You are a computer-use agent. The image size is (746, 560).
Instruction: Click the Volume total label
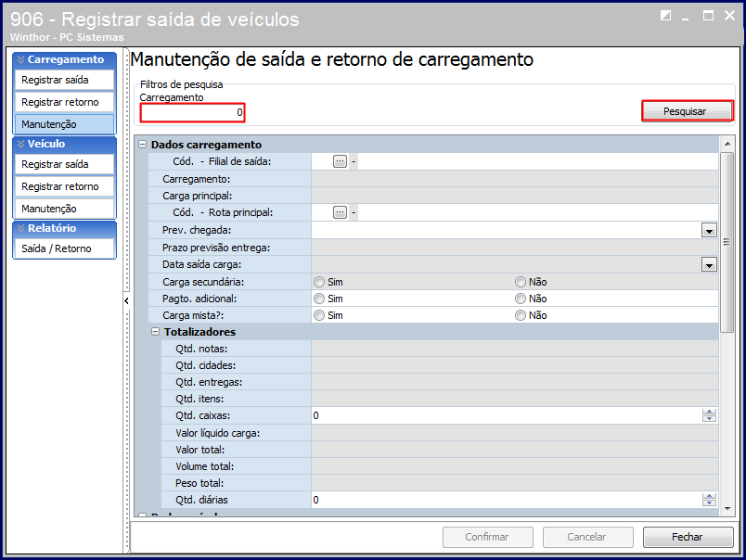[x=204, y=466]
